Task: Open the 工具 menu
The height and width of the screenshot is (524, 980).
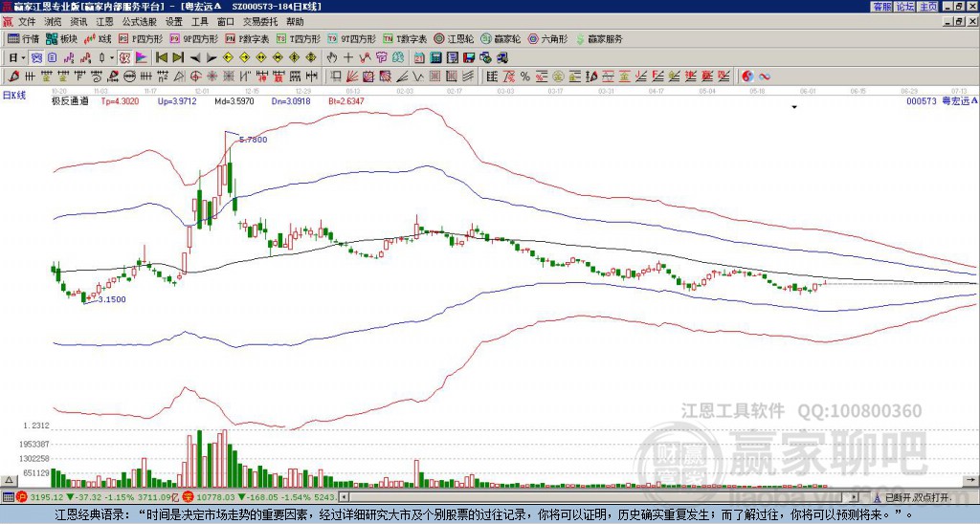Action: click(199, 22)
